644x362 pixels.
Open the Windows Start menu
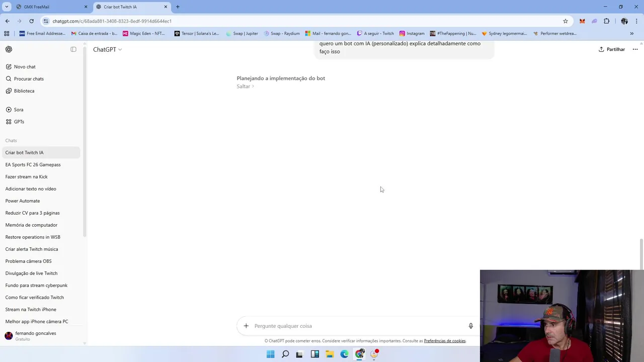click(x=270, y=354)
